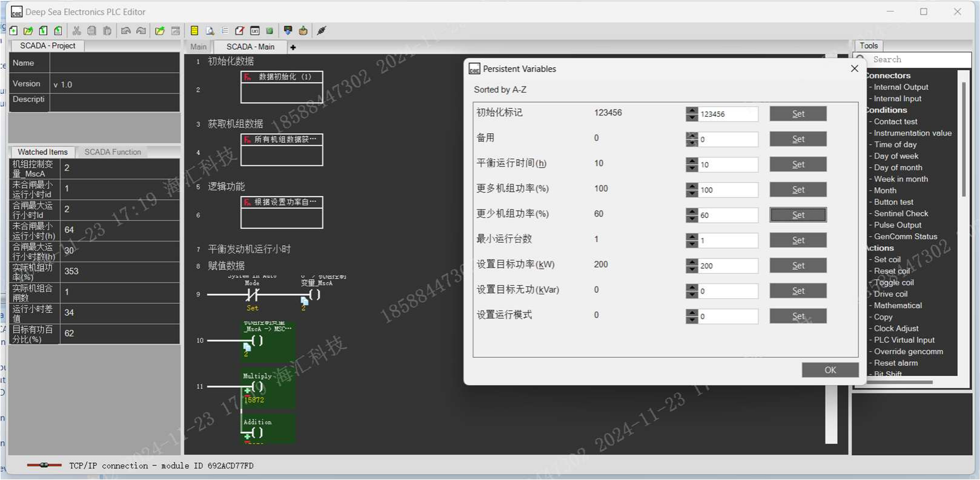Click Set for 平衡运行时间(h) row
This screenshot has width=980, height=480.
click(x=798, y=165)
